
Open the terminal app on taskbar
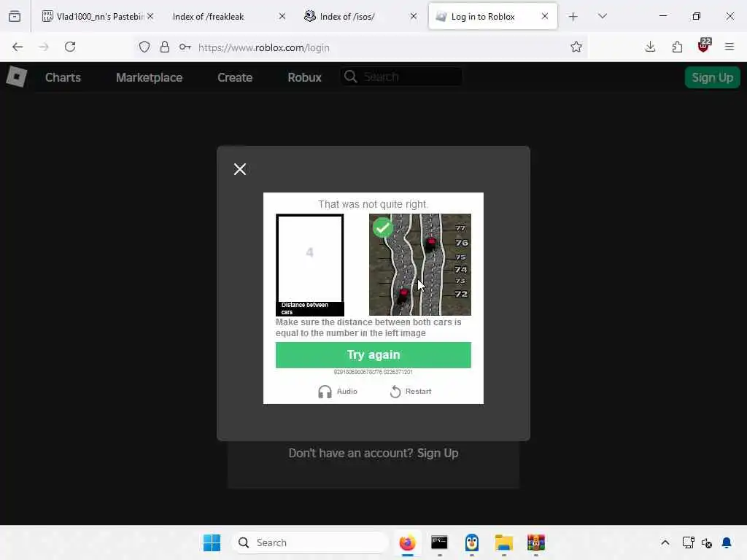coord(439,542)
